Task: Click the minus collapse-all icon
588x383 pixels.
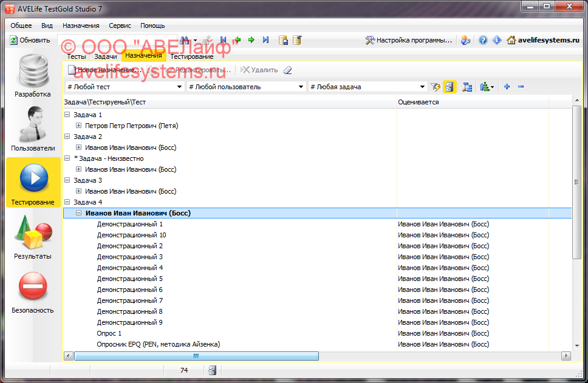Action: click(x=521, y=87)
